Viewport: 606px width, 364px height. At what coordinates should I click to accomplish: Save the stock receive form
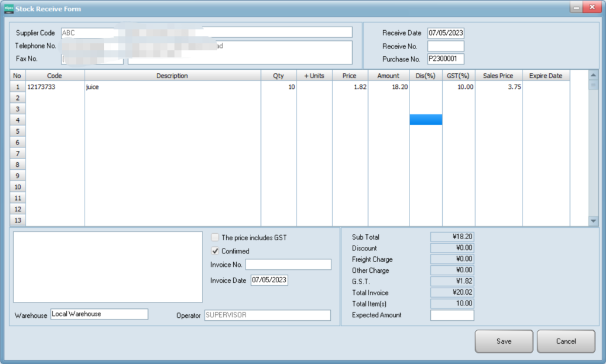(x=504, y=342)
